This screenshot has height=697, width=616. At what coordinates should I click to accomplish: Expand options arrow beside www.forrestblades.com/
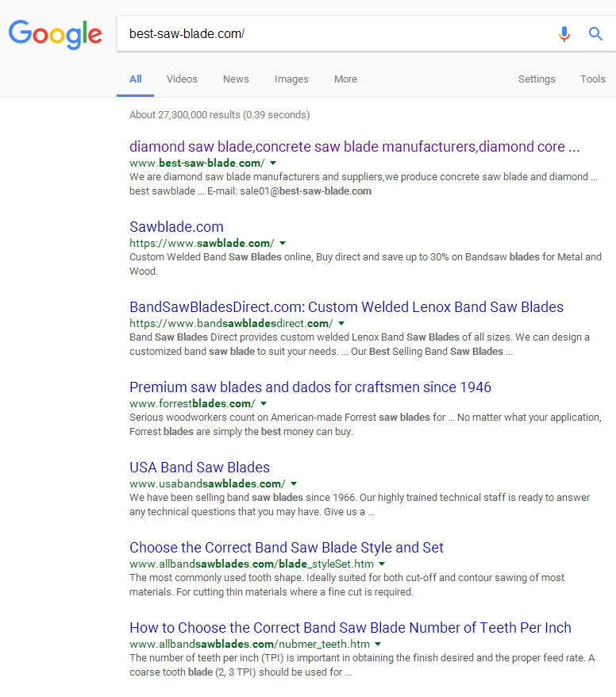click(x=264, y=403)
